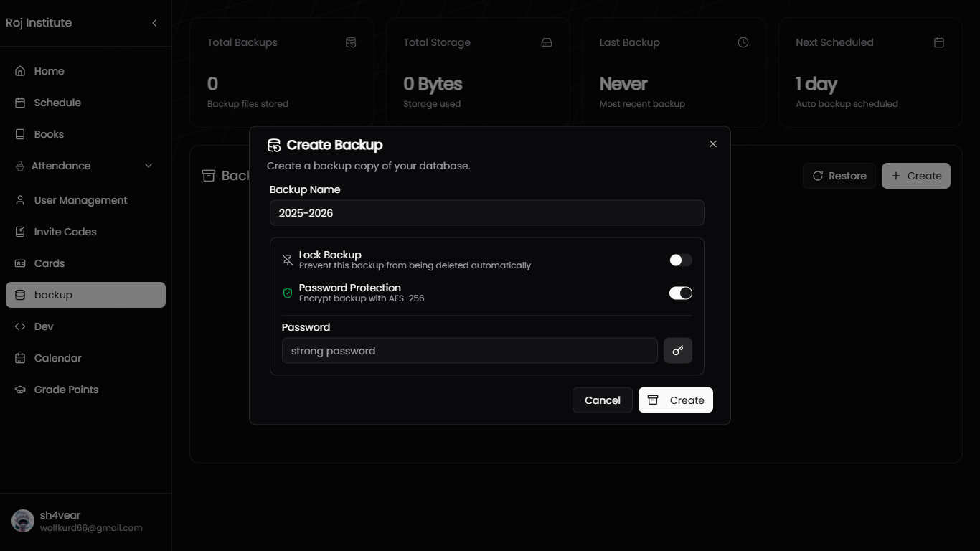
Task: Focus the Backup Name input field
Action: point(487,213)
